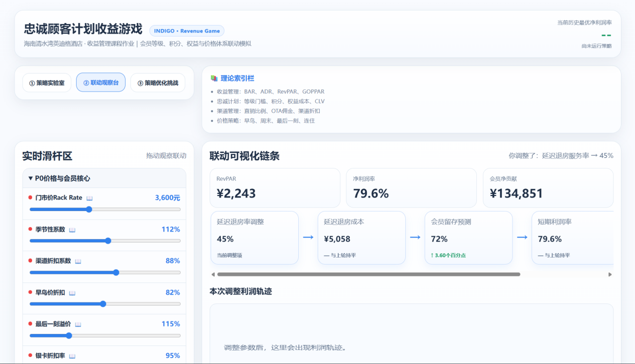Open book icon next to 银卡折扣率
This screenshot has width=635, height=364.
[72, 355]
